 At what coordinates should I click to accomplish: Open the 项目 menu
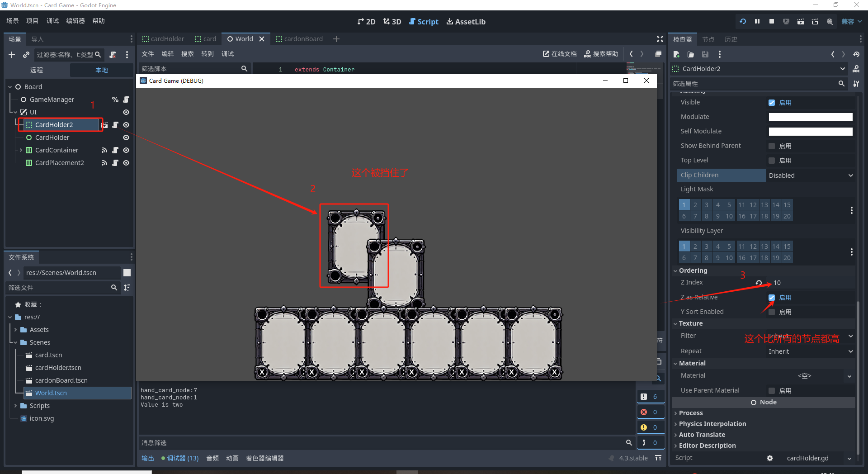coord(32,21)
